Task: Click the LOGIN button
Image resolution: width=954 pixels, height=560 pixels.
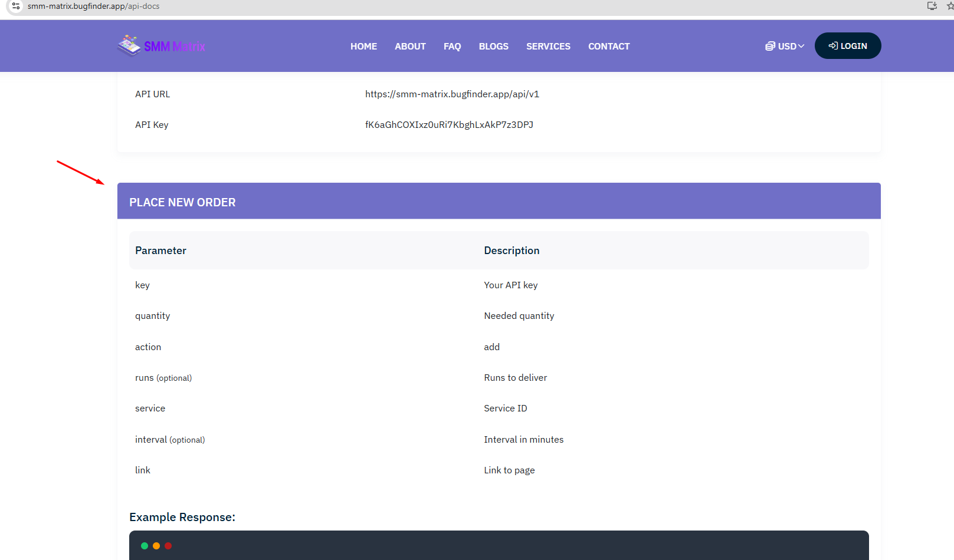Action: click(x=848, y=46)
